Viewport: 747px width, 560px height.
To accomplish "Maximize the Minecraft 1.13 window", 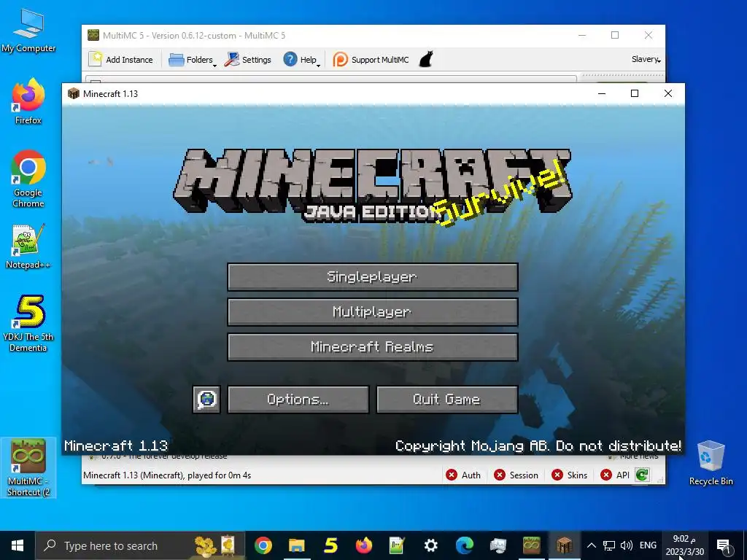I will pyautogui.click(x=635, y=93).
